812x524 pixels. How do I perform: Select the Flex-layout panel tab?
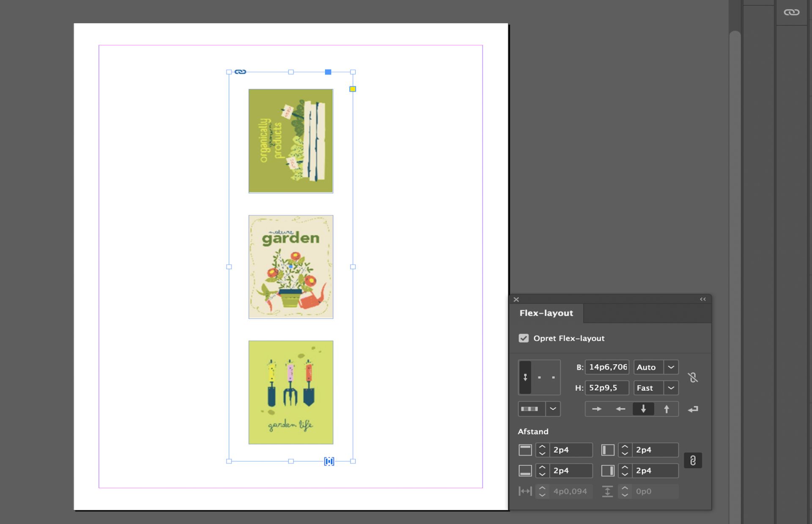point(546,313)
